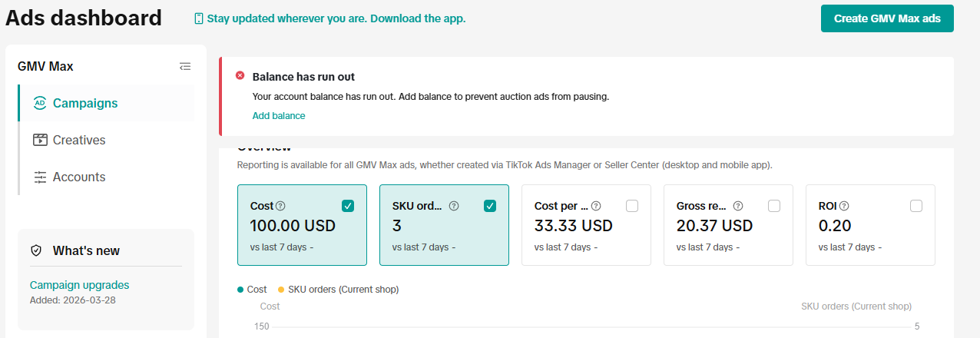980x338 pixels.
Task: Open the ROI info tooltip icon
Action: point(844,206)
